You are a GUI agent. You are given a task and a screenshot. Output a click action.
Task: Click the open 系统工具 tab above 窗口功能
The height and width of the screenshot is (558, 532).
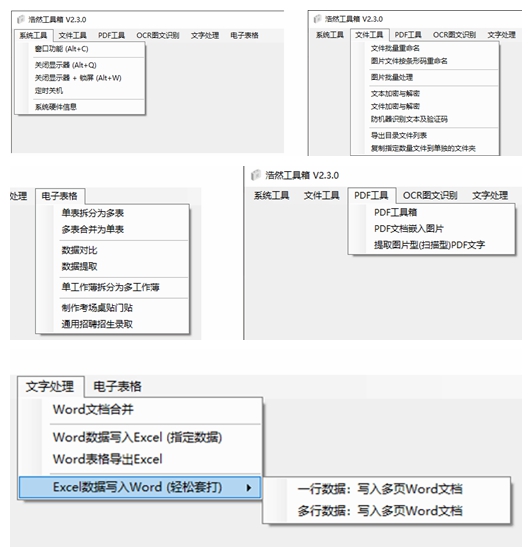tap(33, 35)
